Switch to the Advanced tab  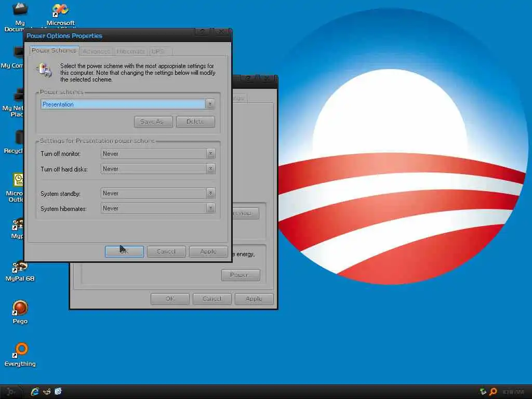pos(97,51)
